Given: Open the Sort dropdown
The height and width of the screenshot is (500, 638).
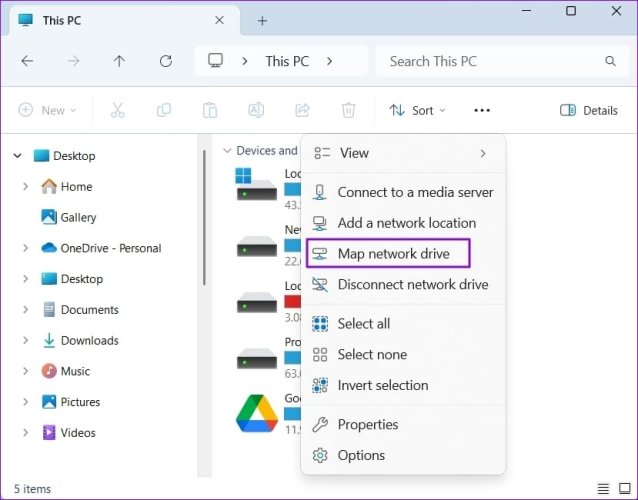Looking at the screenshot, I should 417,110.
